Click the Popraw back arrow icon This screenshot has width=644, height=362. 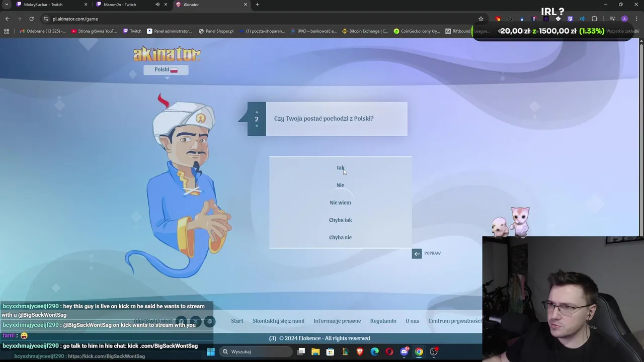(x=417, y=254)
